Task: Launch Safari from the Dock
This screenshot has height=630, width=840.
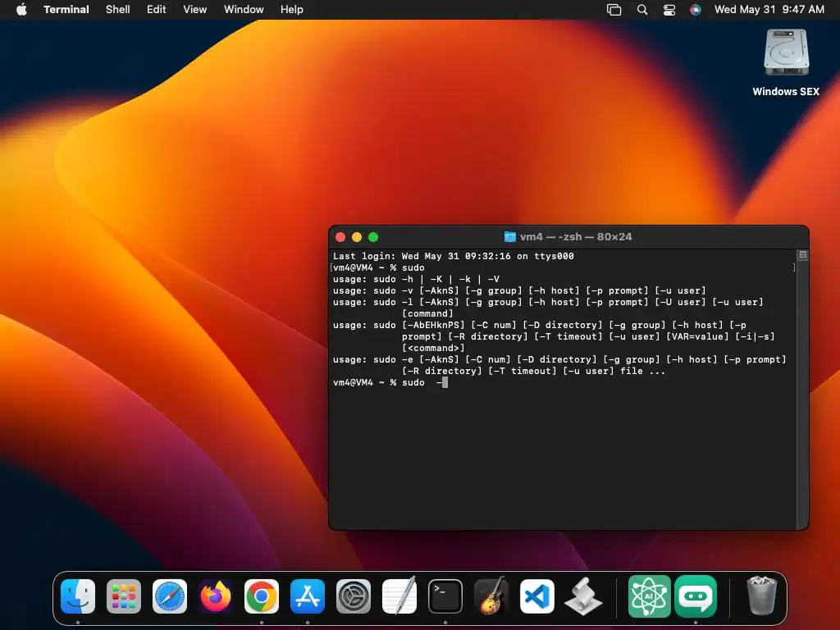Action: [x=170, y=596]
